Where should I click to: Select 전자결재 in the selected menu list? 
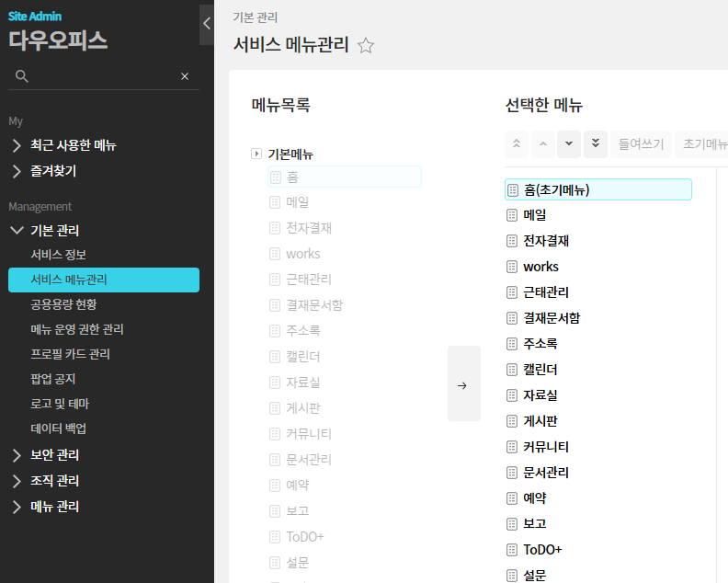tap(546, 241)
